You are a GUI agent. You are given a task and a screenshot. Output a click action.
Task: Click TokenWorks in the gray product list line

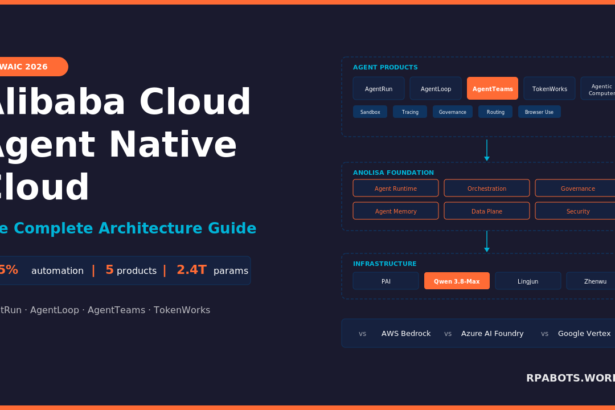click(182, 310)
